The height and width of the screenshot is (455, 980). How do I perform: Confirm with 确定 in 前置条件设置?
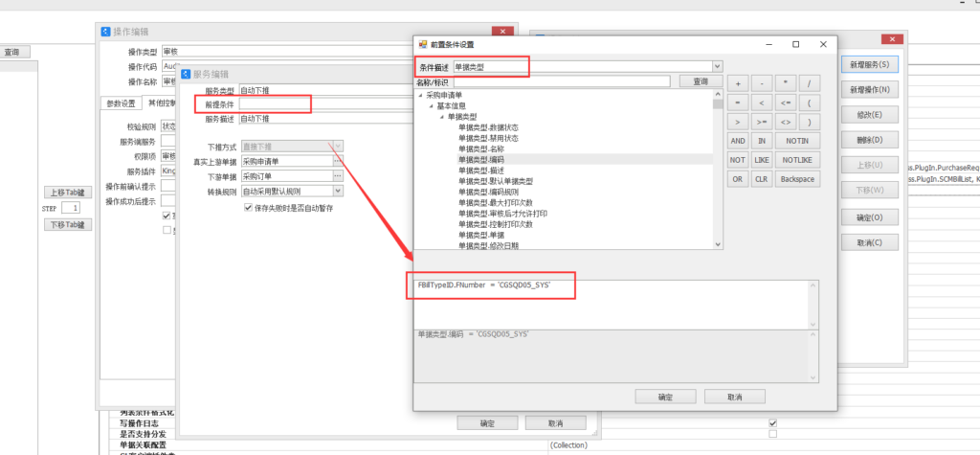pos(666,397)
